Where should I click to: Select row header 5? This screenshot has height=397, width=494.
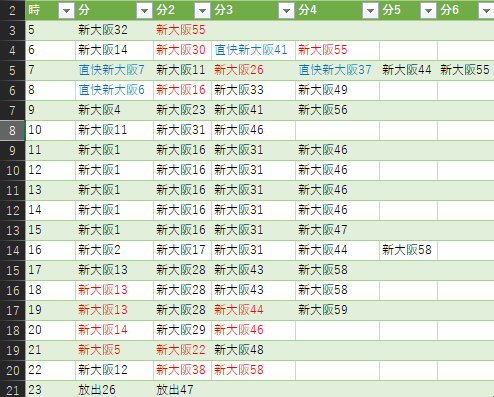(x=12, y=70)
